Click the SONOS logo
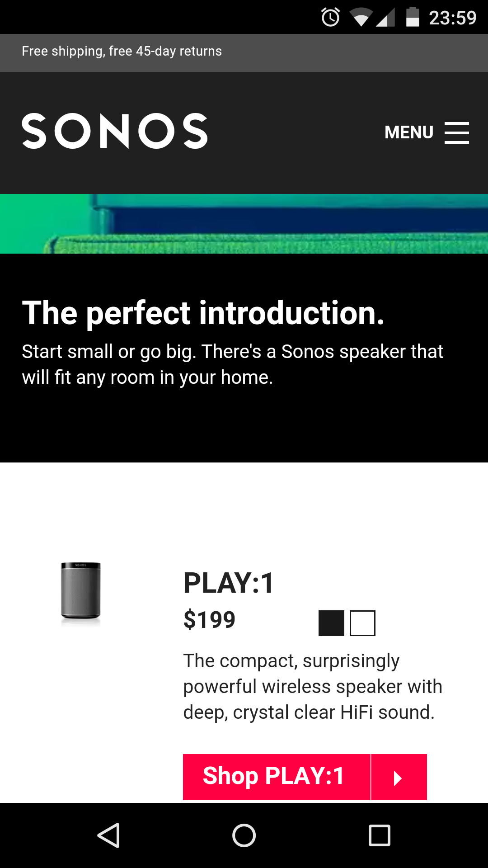The image size is (488, 868). coord(115,131)
